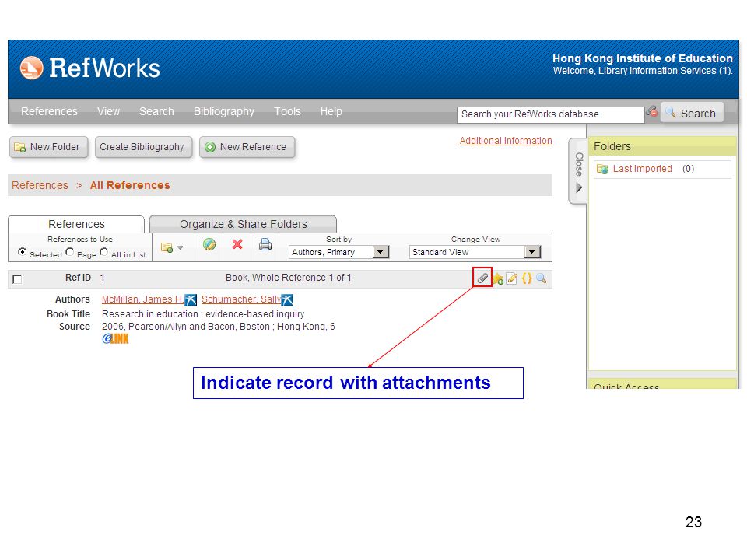This screenshot has width=747, height=560.
Task: Open author link Schumacher, Sally
Action: (241, 299)
